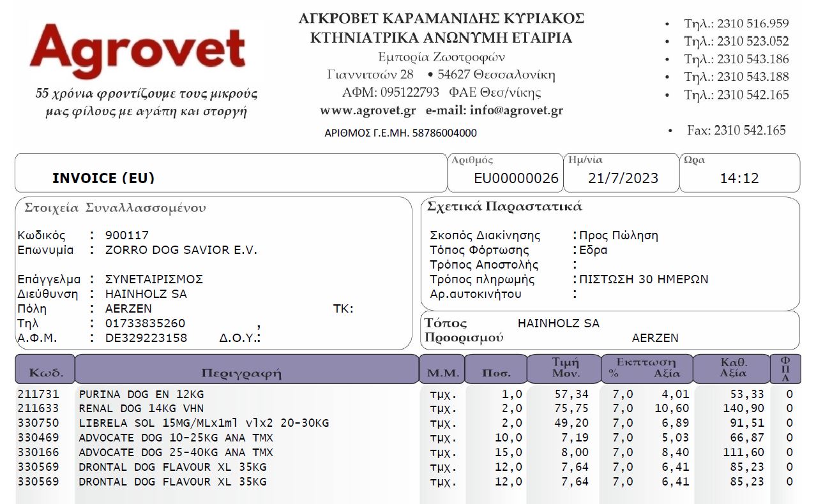This screenshot has height=504, width=816.
Task: Click net value 91,51
Action: click(746, 424)
